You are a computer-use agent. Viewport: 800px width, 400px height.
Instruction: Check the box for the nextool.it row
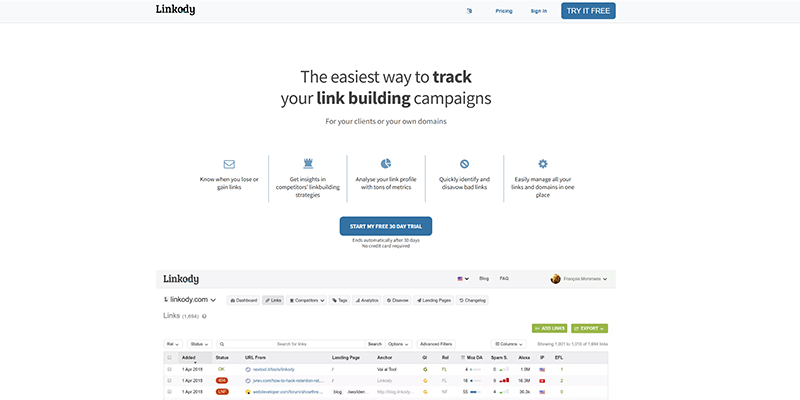click(x=169, y=369)
